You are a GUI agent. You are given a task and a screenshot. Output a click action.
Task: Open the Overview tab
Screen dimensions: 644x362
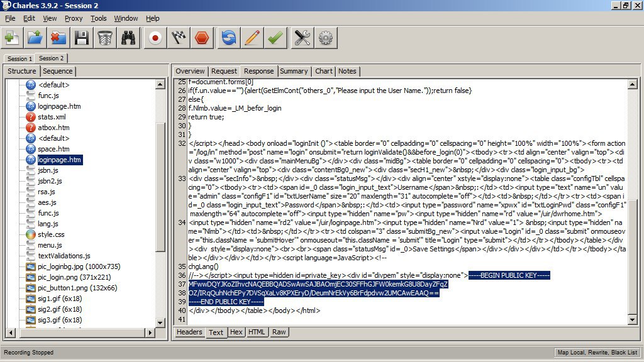(x=190, y=71)
